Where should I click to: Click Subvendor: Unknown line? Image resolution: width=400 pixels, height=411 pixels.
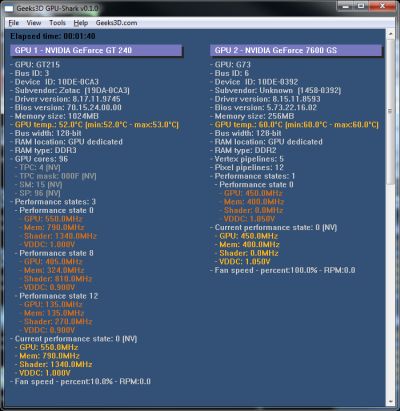pyautogui.click(x=276, y=90)
